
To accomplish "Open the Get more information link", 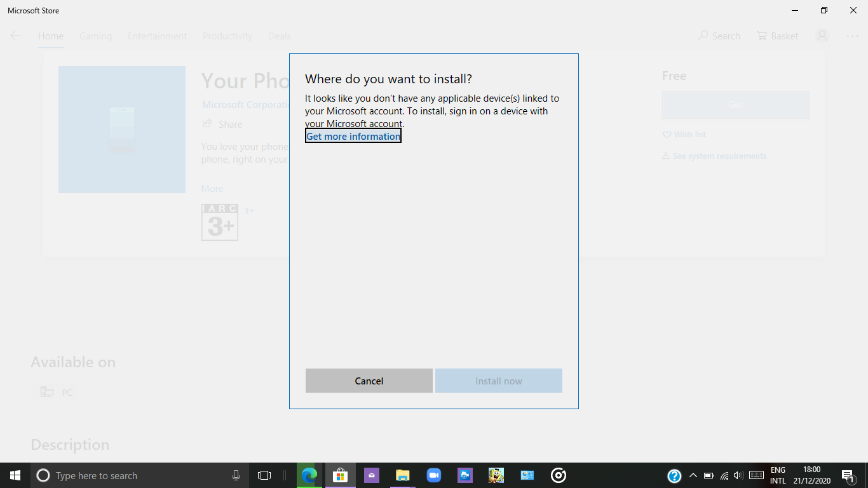I will click(353, 136).
